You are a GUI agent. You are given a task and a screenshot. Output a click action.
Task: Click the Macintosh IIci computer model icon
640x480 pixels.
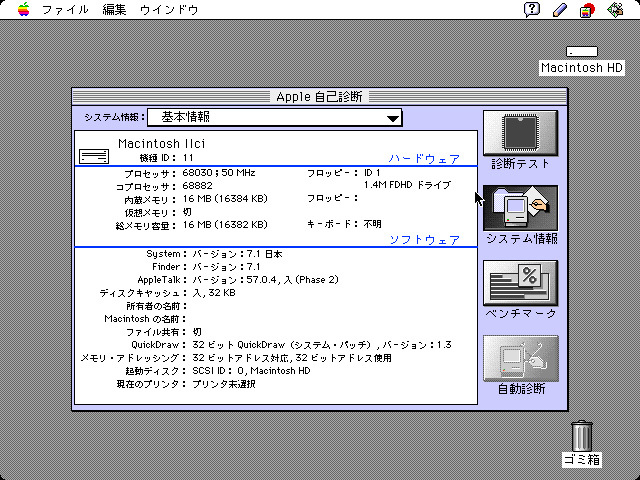pyautogui.click(x=94, y=156)
